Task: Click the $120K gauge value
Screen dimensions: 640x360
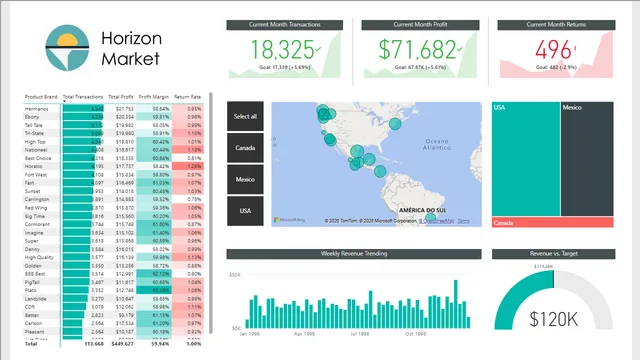Action: click(x=553, y=319)
